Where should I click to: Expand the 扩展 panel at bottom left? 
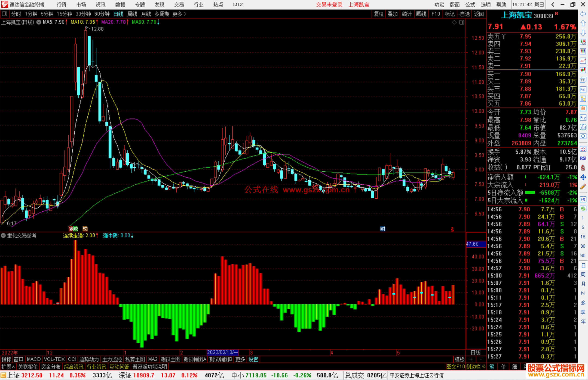(8, 367)
